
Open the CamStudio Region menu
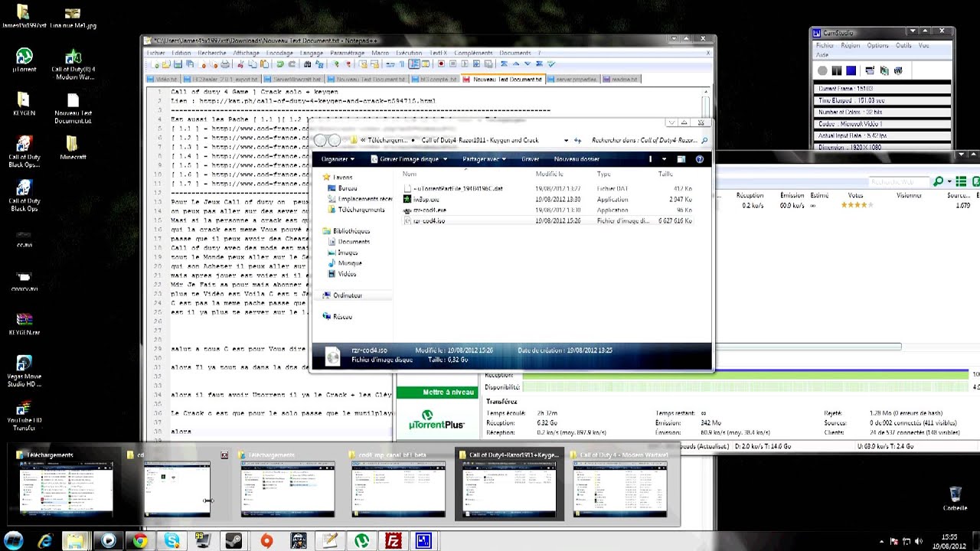point(850,45)
